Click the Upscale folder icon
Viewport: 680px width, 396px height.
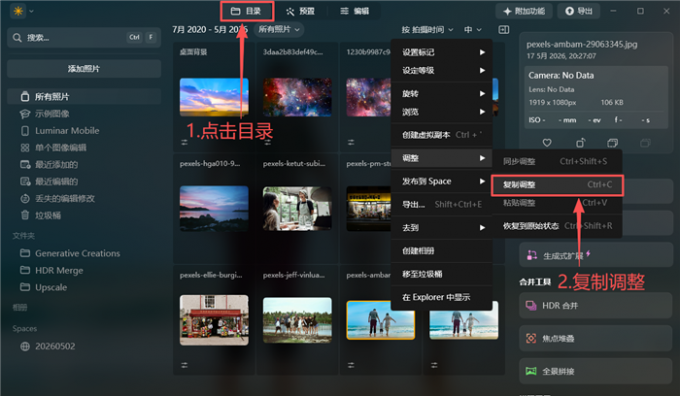tap(25, 287)
